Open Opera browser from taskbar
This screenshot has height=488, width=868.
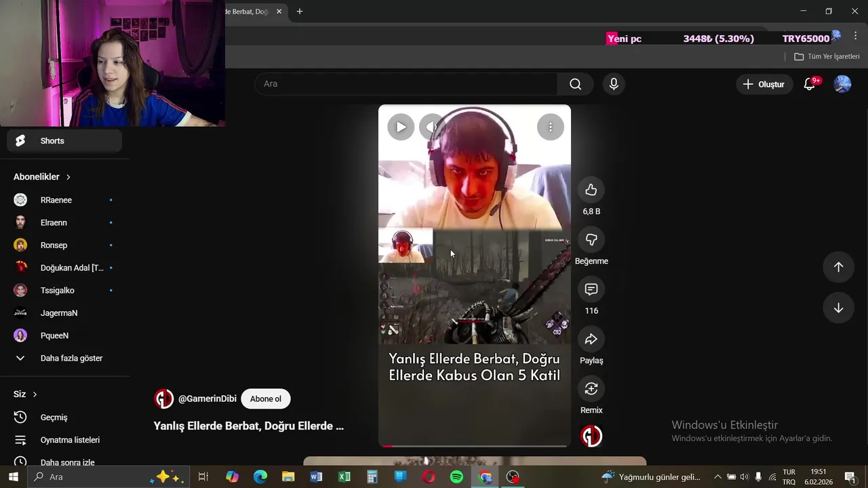pyautogui.click(x=429, y=477)
